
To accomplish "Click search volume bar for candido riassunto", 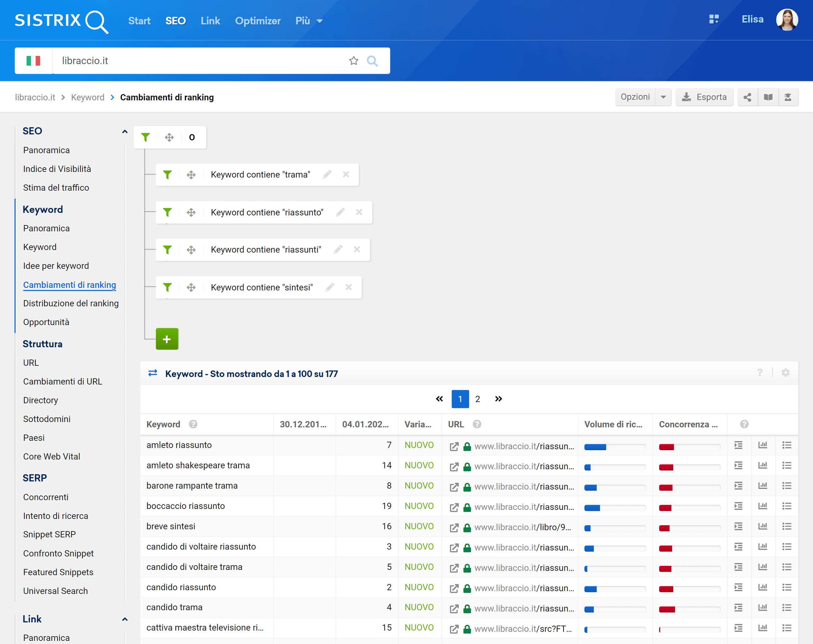I will point(615,589).
